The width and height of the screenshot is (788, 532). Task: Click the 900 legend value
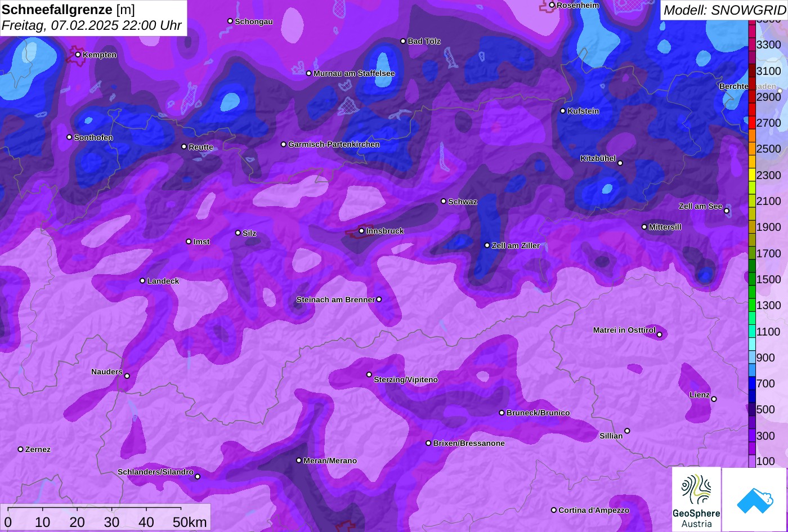click(x=765, y=358)
